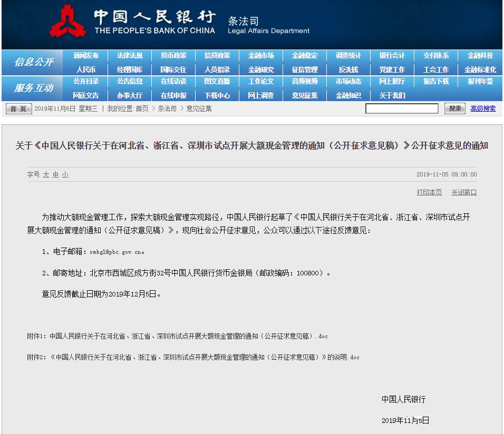Click the 首页 home button
The width and height of the screenshot is (504, 434).
click(18, 109)
